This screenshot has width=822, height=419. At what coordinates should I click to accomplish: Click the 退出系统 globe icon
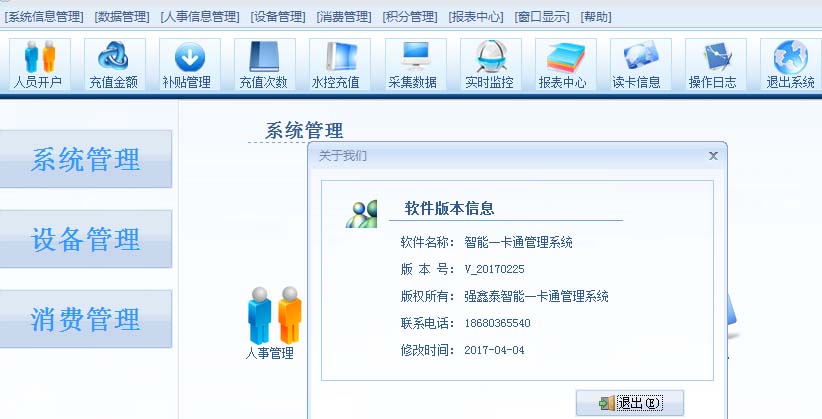790,65
